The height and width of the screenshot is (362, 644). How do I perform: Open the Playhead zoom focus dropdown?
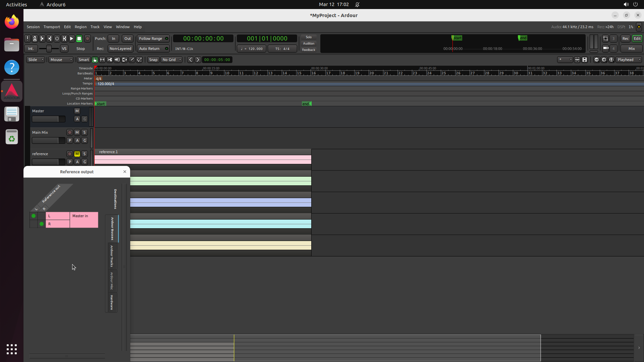pyautogui.click(x=629, y=60)
